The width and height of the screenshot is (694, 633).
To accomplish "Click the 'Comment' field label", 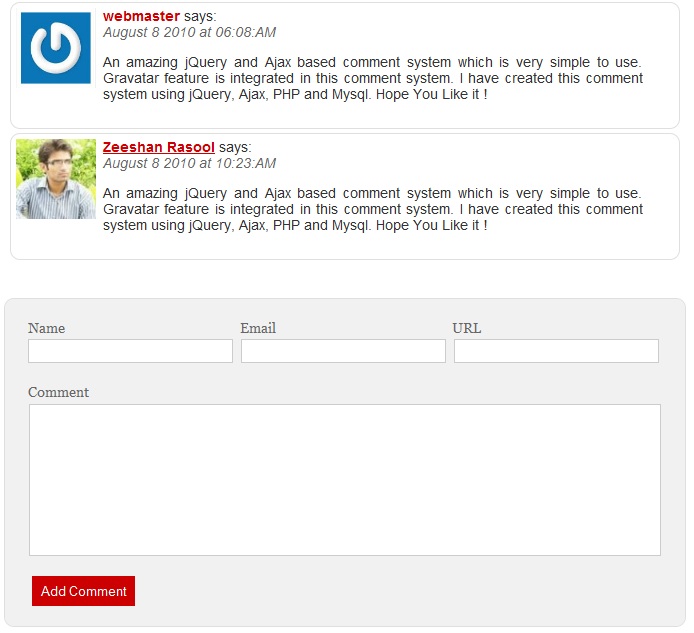I will (x=58, y=392).
